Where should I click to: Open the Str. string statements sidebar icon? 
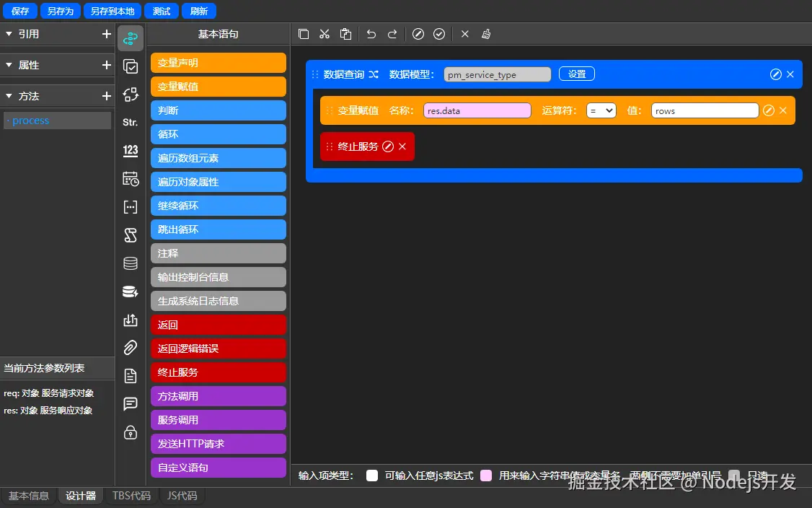pos(130,122)
